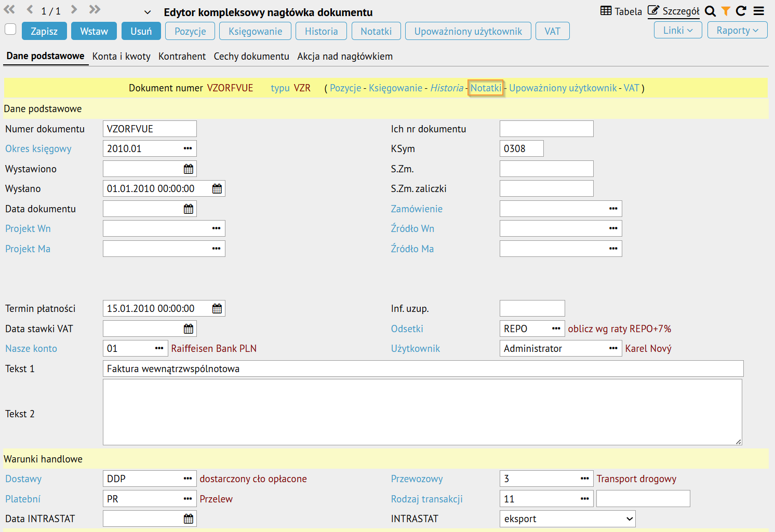Open the INTRASTAT eksport dropdown

point(567,519)
